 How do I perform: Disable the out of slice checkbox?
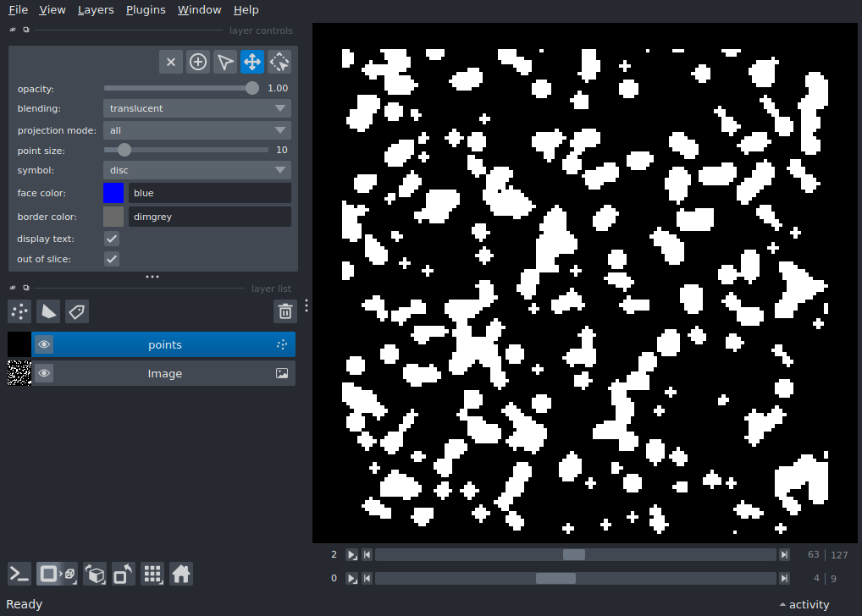click(x=112, y=259)
